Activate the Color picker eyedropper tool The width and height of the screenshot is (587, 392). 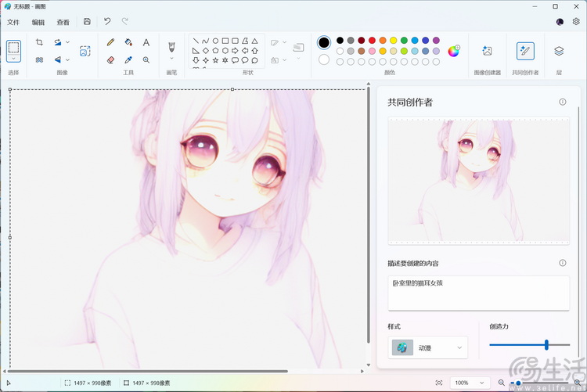click(x=128, y=59)
